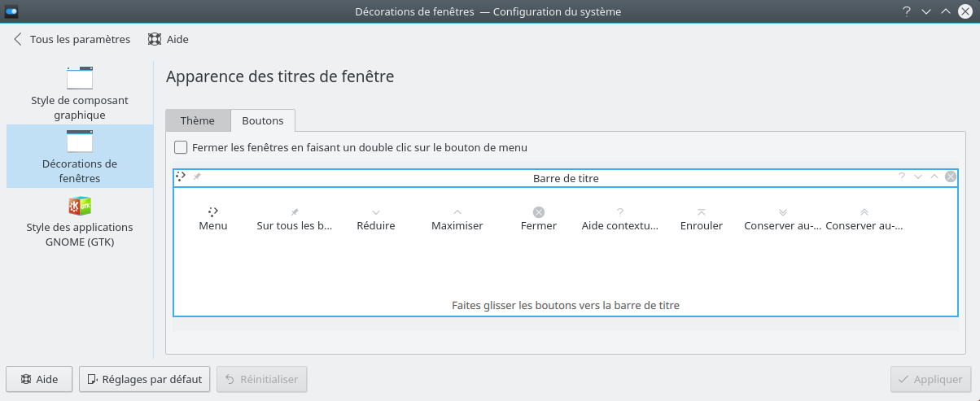Select the Fermer circle-x icon

pyautogui.click(x=539, y=211)
